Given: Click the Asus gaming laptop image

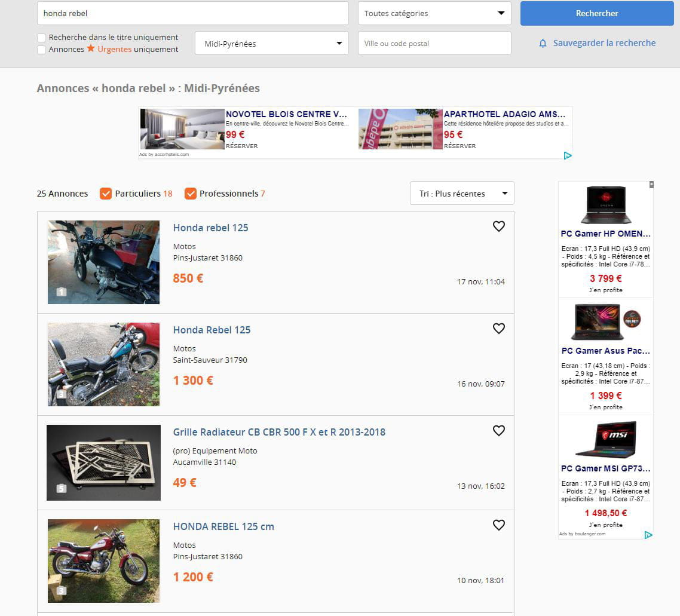Looking at the screenshot, I should coord(606,322).
